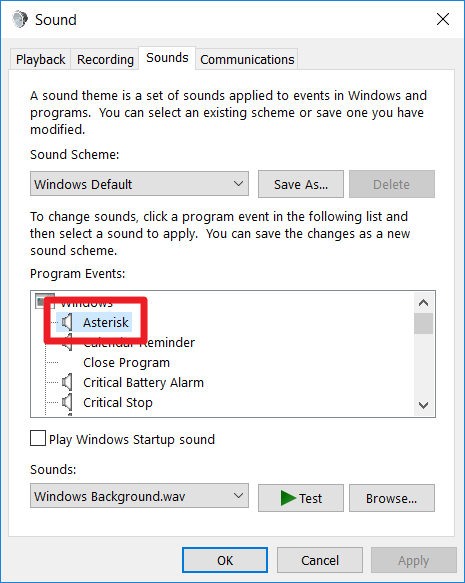Select the Close Program event

pos(126,363)
